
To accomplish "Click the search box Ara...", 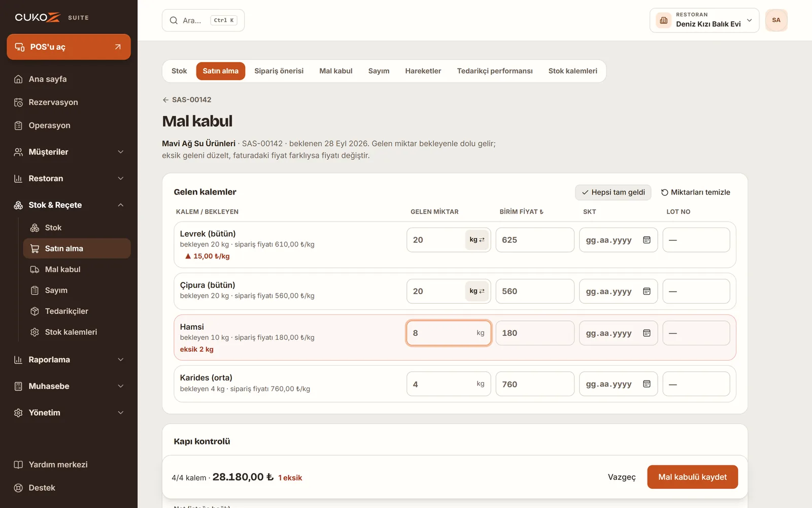I will pyautogui.click(x=203, y=20).
